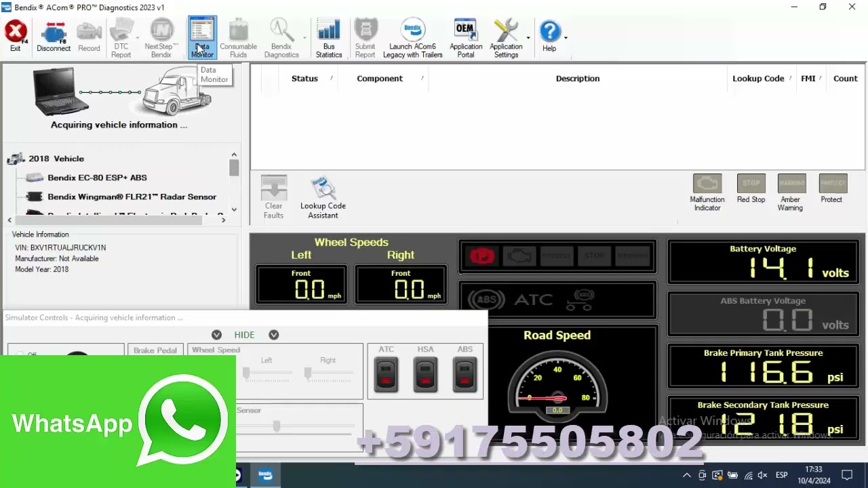Open the Lookup Code Assistant
Image resolution: width=868 pixels, height=488 pixels.
pyautogui.click(x=323, y=197)
